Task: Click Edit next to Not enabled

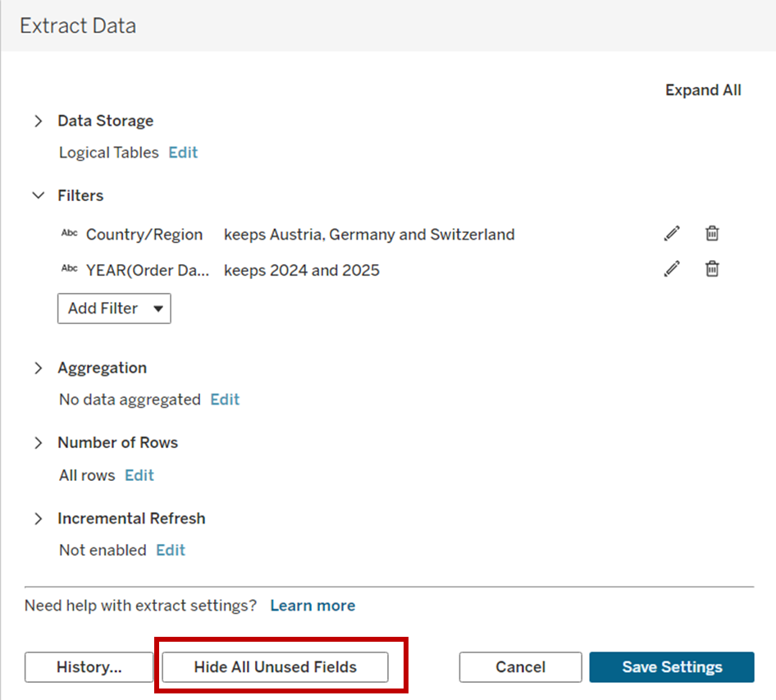Action: pyautogui.click(x=171, y=550)
